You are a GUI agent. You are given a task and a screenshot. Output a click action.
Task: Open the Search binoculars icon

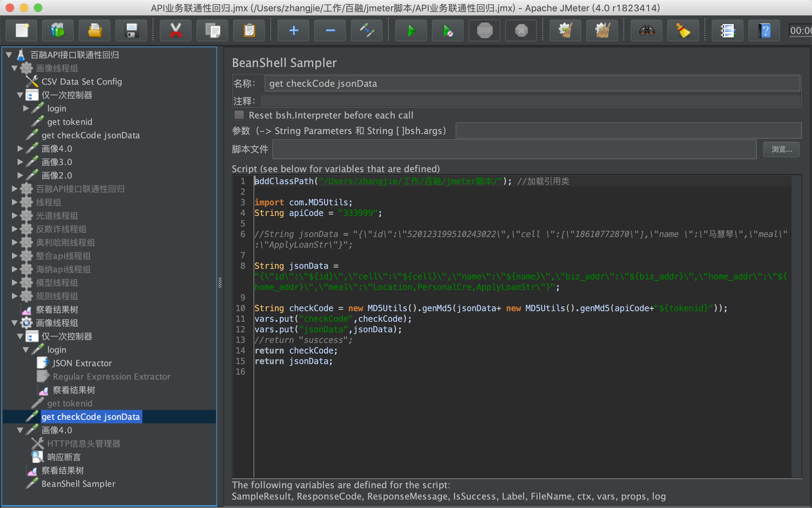(x=647, y=31)
